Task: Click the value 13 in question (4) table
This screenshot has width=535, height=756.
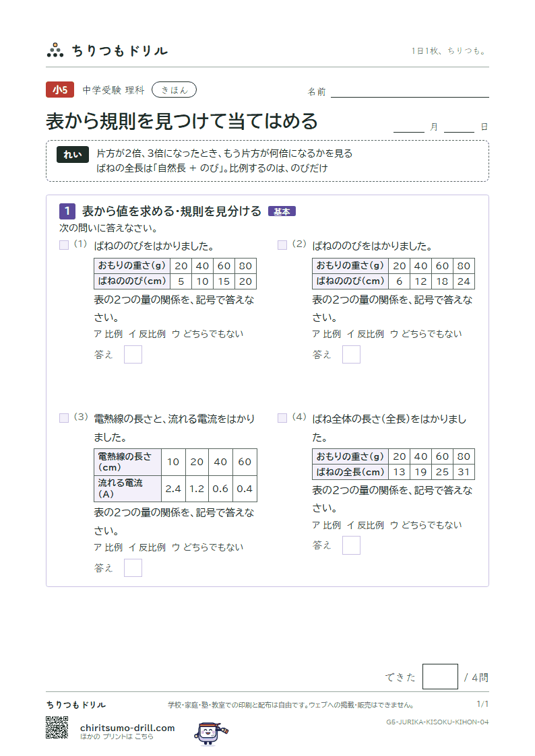Action: (399, 471)
